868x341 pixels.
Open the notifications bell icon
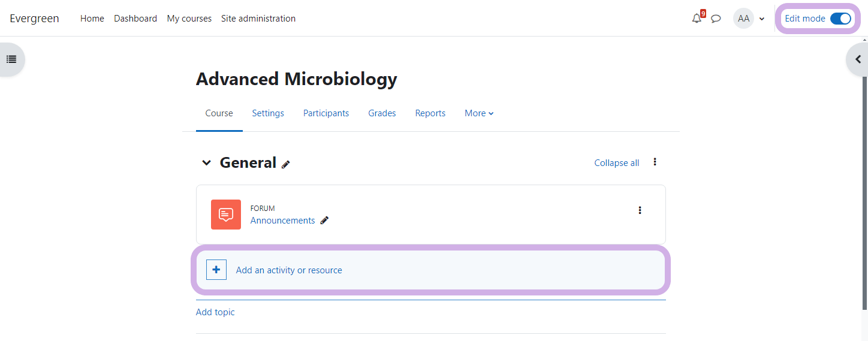tap(696, 19)
